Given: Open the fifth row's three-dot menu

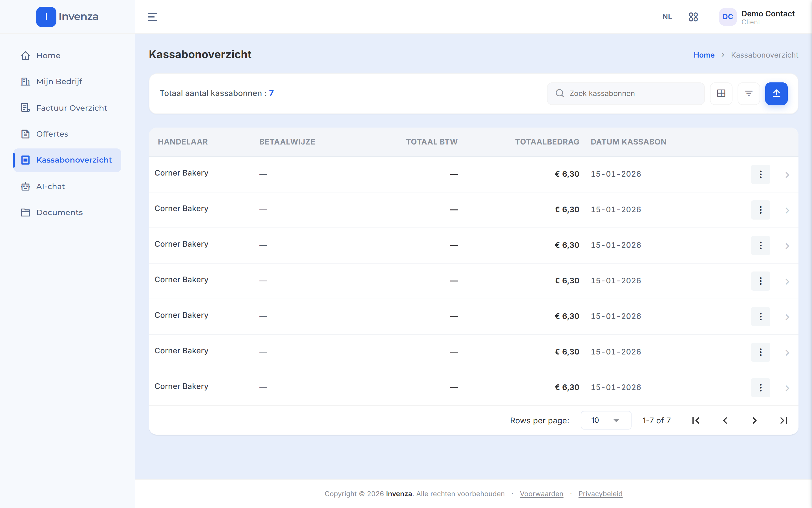Looking at the screenshot, I should 760,316.
